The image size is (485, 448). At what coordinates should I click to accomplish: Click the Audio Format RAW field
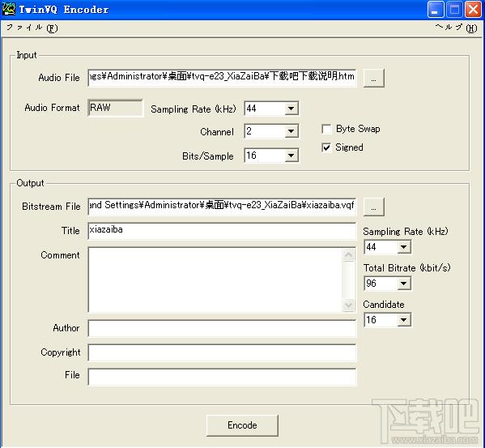tap(115, 108)
